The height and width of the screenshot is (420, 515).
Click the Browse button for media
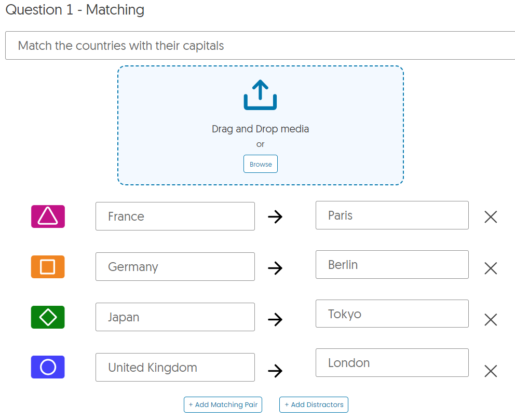pos(261,164)
